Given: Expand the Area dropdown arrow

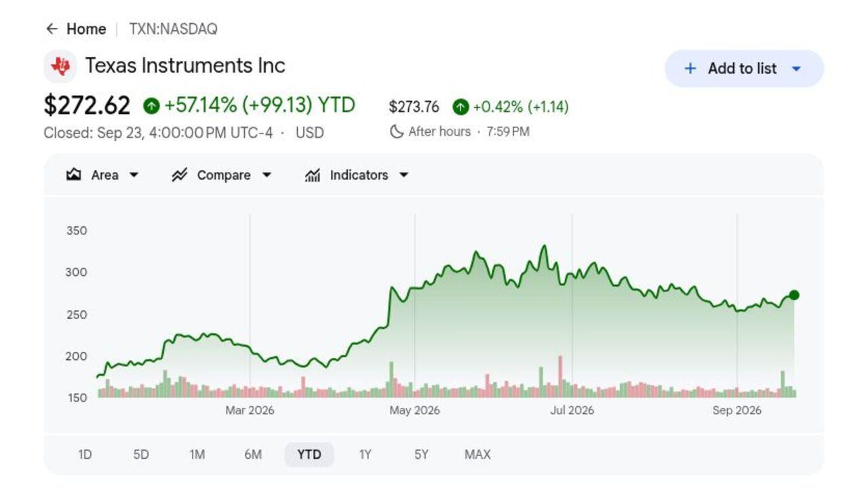Looking at the screenshot, I should coord(134,175).
